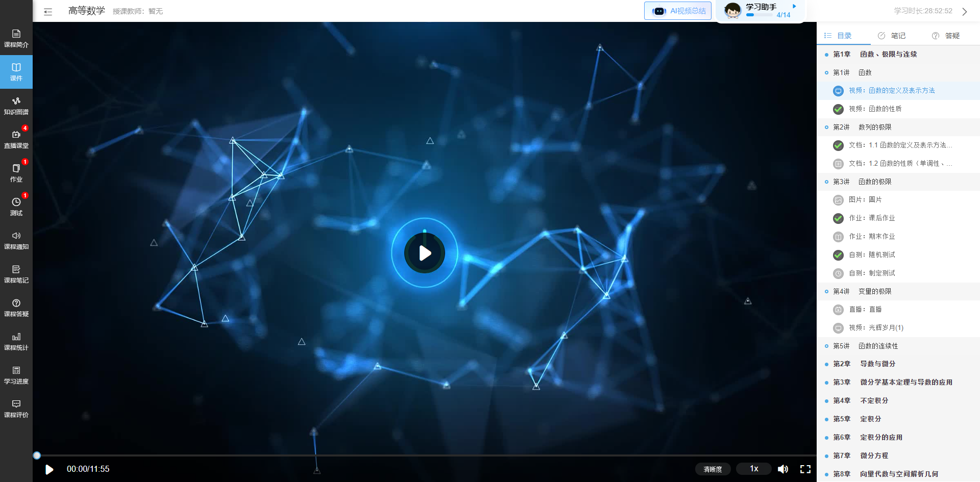Open 课程笔记 in the sidebar
The width and height of the screenshot is (980, 482).
coord(16,274)
